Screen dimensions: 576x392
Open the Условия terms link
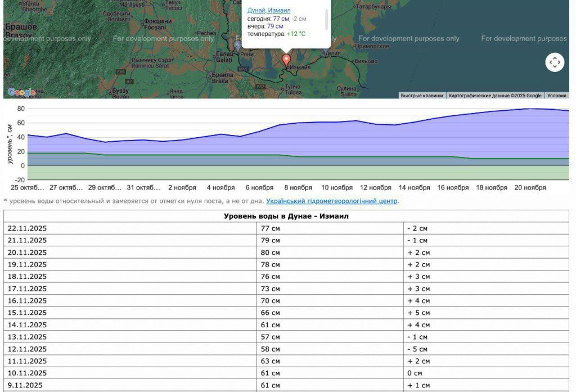(556, 96)
